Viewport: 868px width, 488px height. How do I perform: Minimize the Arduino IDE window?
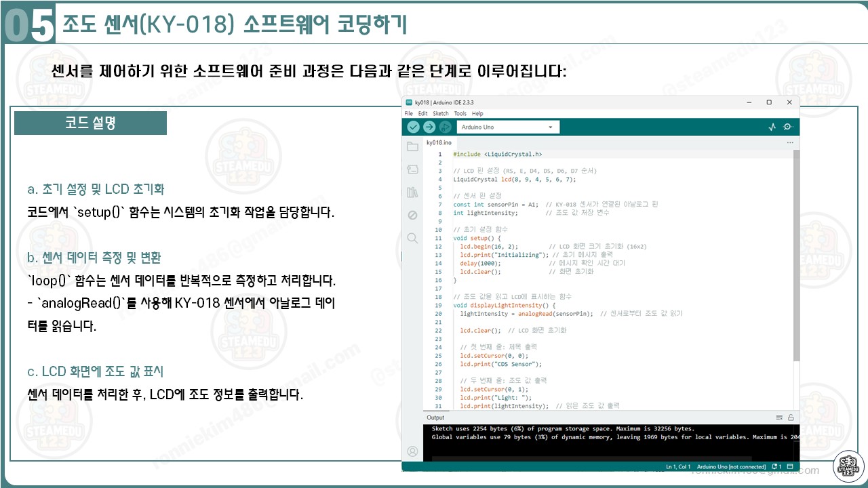point(749,102)
